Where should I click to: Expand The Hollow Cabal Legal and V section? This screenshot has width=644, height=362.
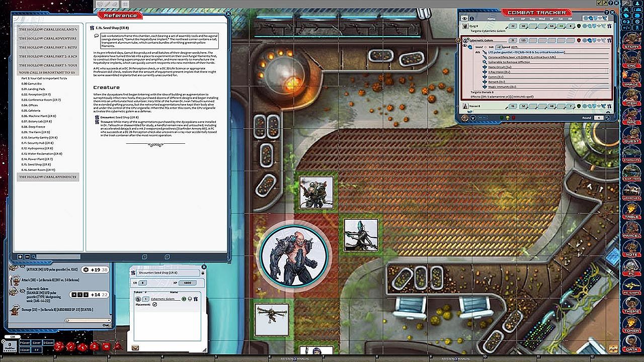[x=48, y=29]
